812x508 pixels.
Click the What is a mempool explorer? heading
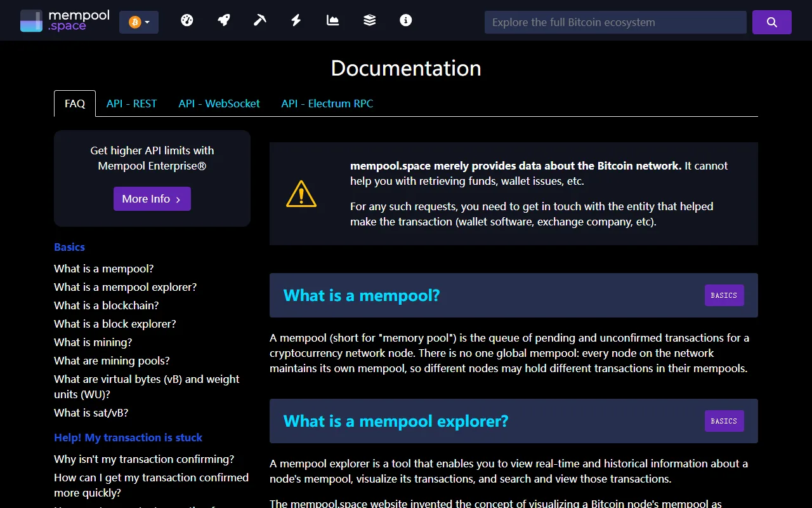[396, 421]
